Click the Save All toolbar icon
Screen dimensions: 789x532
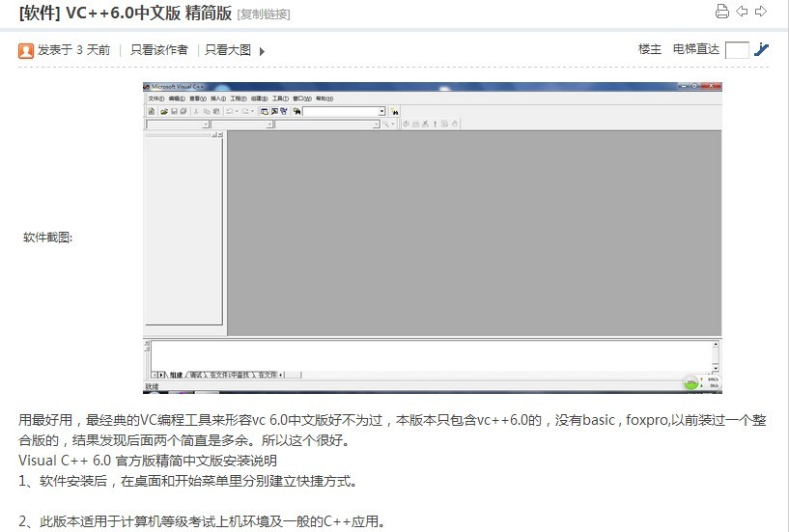(x=183, y=111)
